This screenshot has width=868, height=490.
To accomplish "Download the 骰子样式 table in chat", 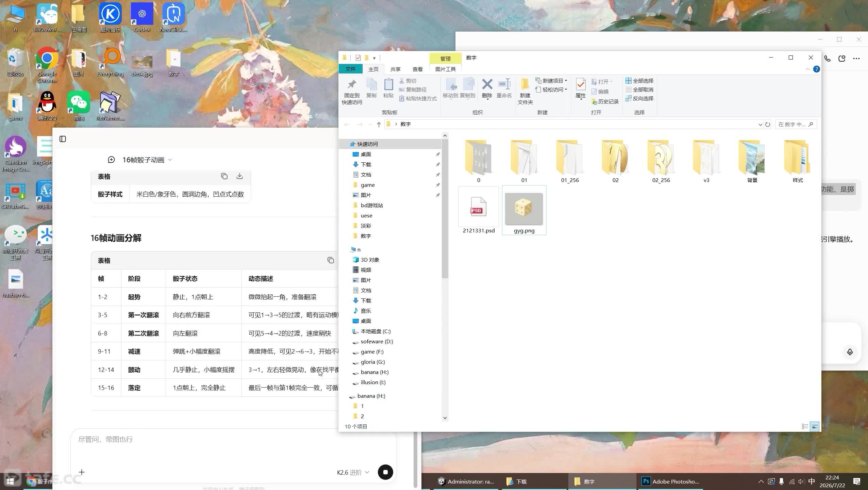I will [x=239, y=176].
